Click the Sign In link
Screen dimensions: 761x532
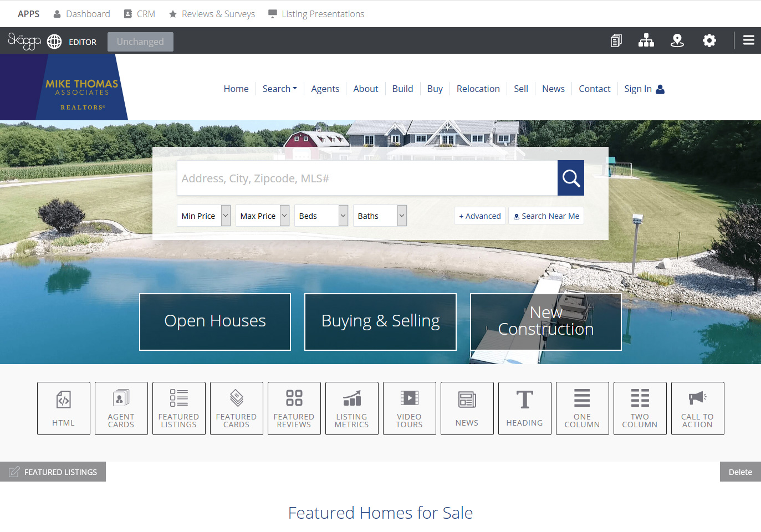644,89
